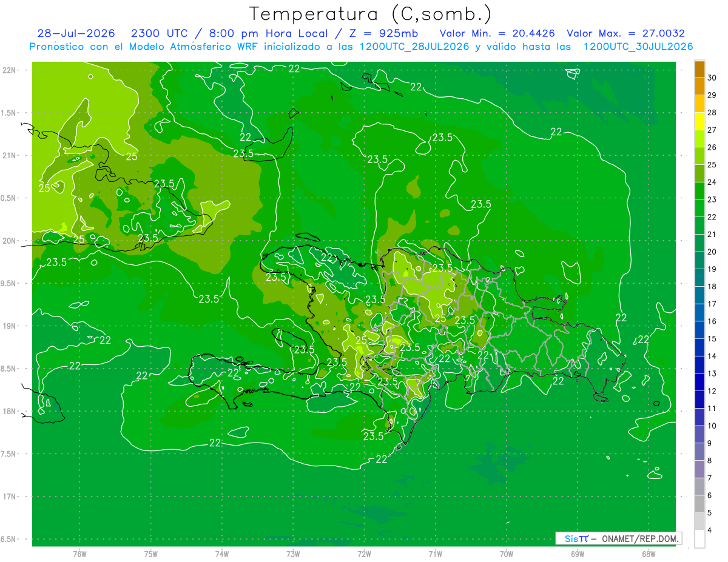Click the 72W longitude axis label
Viewport: 728px width, 562px height.
tap(364, 554)
